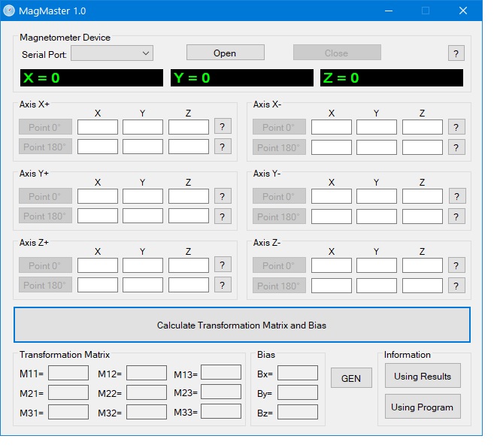Image resolution: width=494 pixels, height=448 pixels.
Task: Focus Axis Z- Point 180° X field
Action: click(332, 286)
